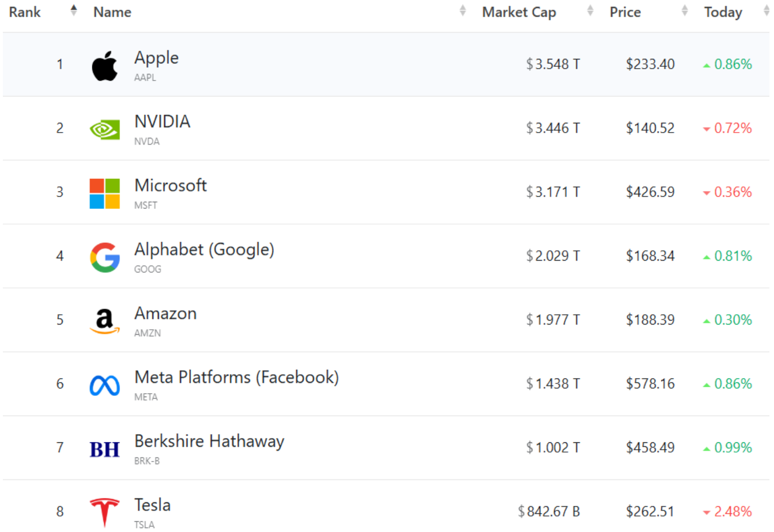Click the Apple logo icon
Viewport: 774px width, 532px height.
[105, 66]
